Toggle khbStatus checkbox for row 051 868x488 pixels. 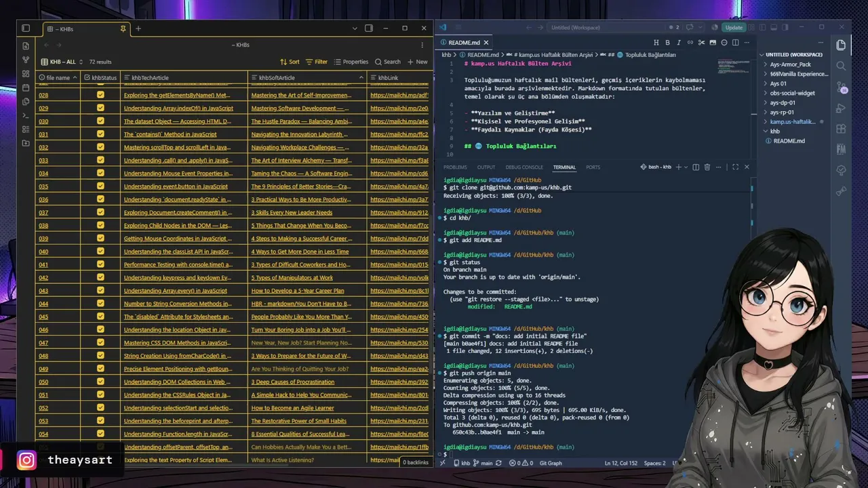pos(100,394)
